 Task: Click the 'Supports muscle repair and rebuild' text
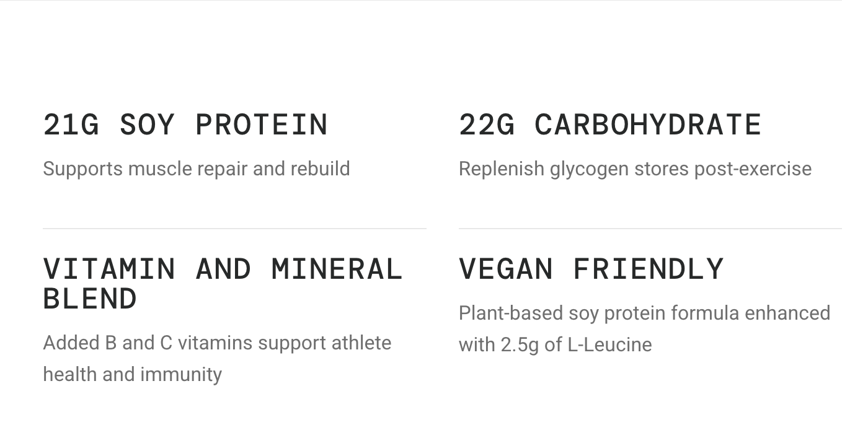click(197, 169)
